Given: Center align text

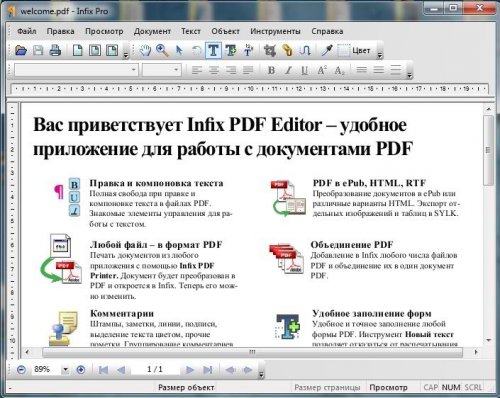Looking at the screenshot, I should [214, 70].
